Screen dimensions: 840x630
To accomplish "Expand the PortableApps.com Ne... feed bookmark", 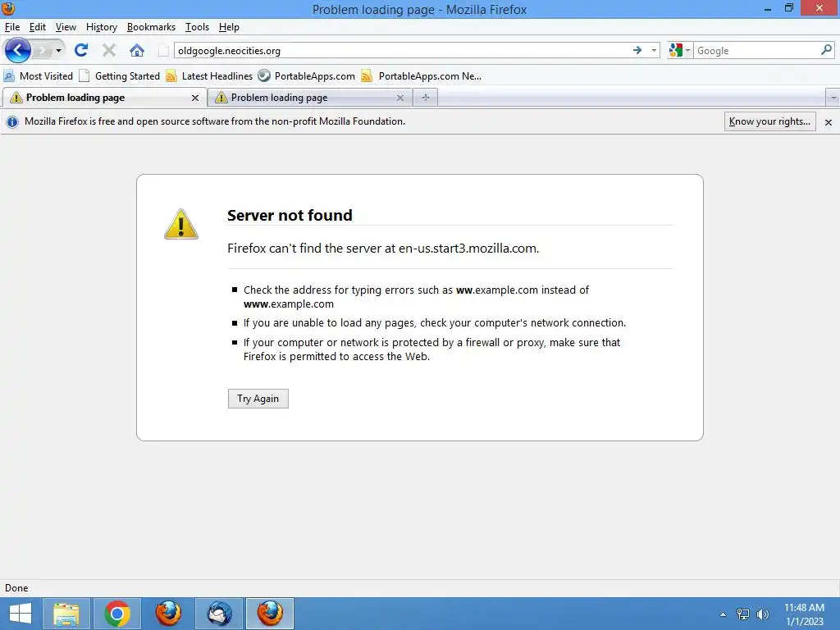I will pyautogui.click(x=422, y=76).
